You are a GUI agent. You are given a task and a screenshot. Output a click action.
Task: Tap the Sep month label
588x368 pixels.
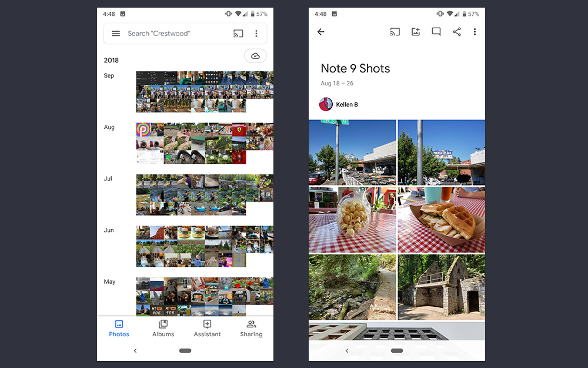(x=109, y=75)
